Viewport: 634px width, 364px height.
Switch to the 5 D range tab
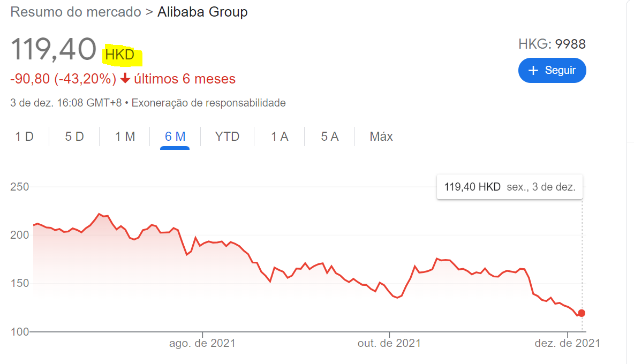(x=74, y=136)
